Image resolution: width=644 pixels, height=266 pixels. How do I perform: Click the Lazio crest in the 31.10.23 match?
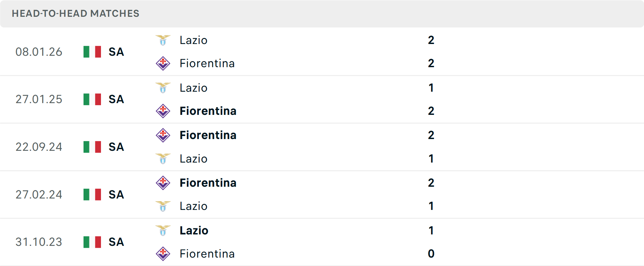163,230
